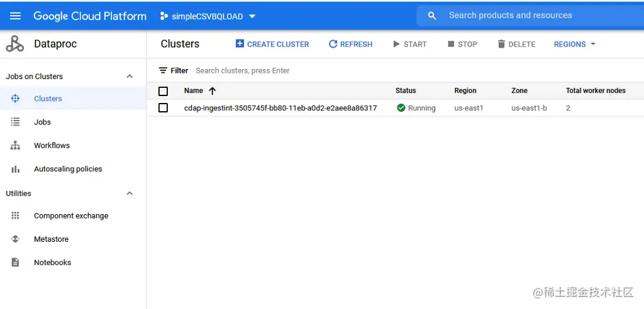This screenshot has width=644, height=309.
Task: Collapse the Jobs on Clusters section
Action: click(x=130, y=77)
